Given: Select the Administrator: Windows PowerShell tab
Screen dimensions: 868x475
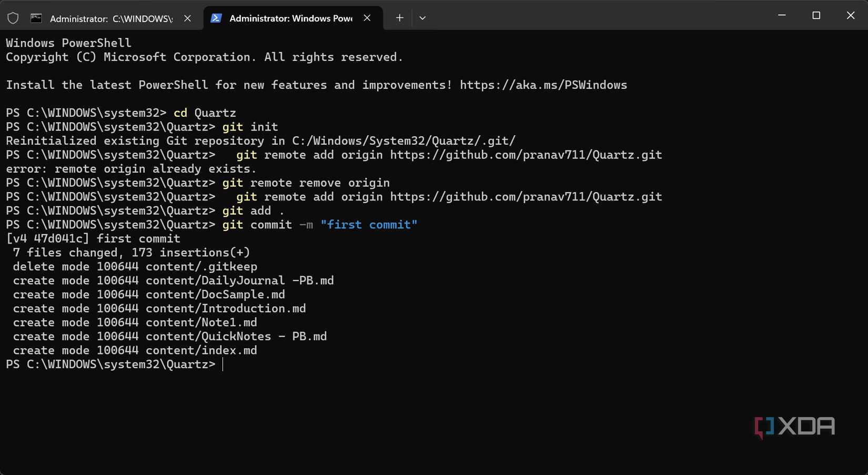Looking at the screenshot, I should point(290,18).
